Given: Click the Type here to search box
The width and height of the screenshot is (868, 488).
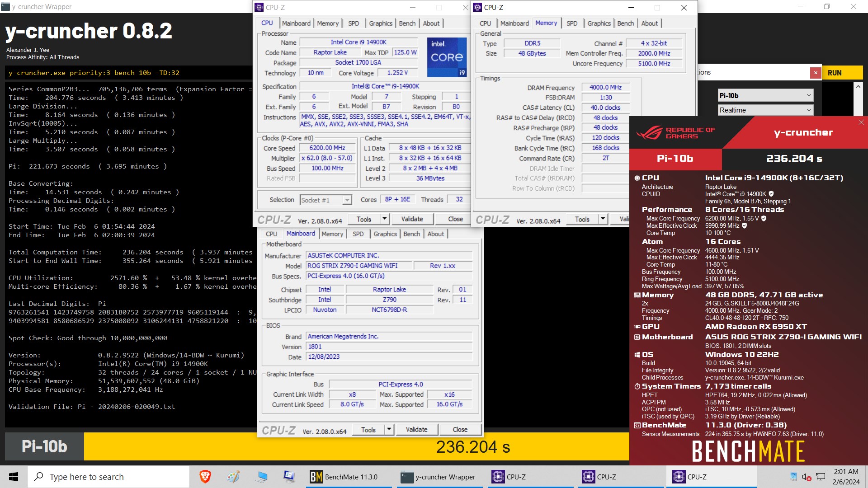Looking at the screenshot, I should click(108, 477).
